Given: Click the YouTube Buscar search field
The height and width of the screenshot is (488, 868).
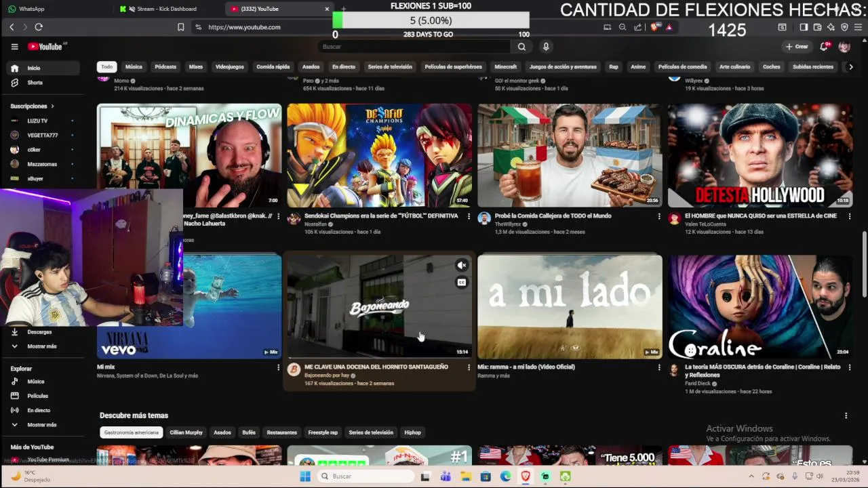Looking at the screenshot, I should 414,47.
